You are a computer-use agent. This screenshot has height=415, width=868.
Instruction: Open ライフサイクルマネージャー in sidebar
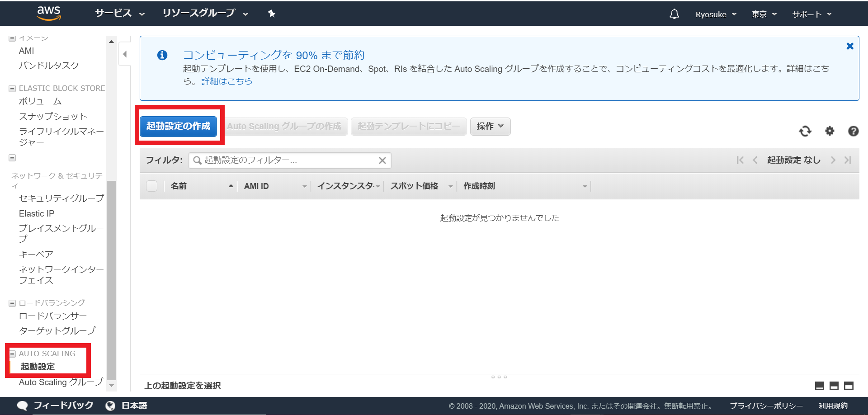click(x=61, y=137)
